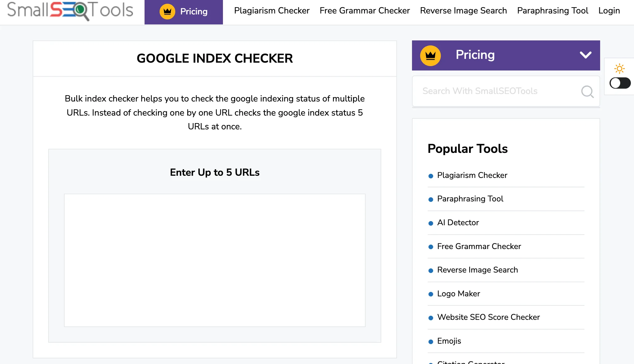Screen dimensions: 634x364
Task: Select Reverse Image Search in the navigation bar
Action: pos(463,10)
